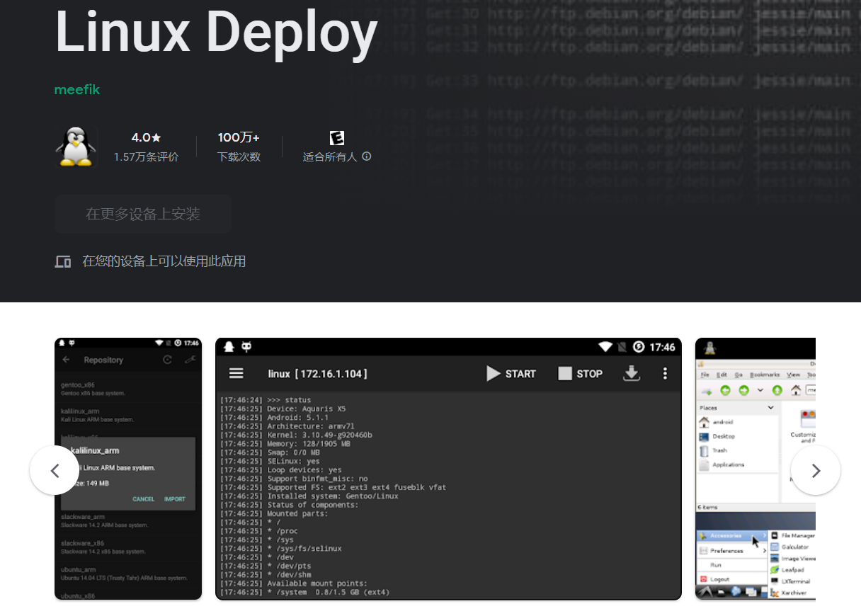The height and width of the screenshot is (616, 861).
Task: Click CANCEL in the kalilinux_arm dialog
Action: pyautogui.click(x=144, y=499)
